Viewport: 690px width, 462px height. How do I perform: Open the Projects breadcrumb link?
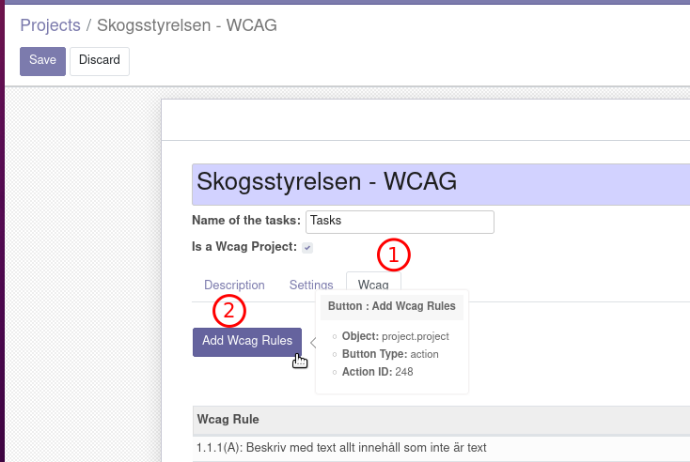pyautogui.click(x=50, y=25)
